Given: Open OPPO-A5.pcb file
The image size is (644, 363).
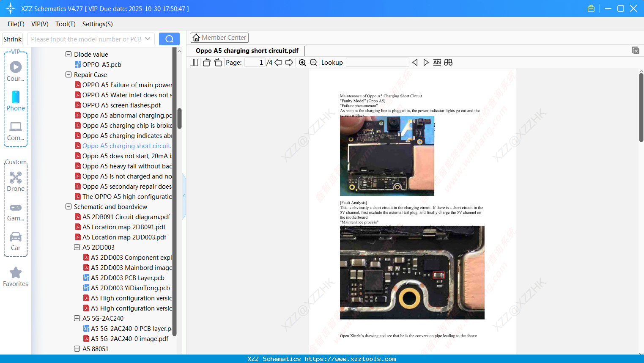Looking at the screenshot, I should 98,65.
